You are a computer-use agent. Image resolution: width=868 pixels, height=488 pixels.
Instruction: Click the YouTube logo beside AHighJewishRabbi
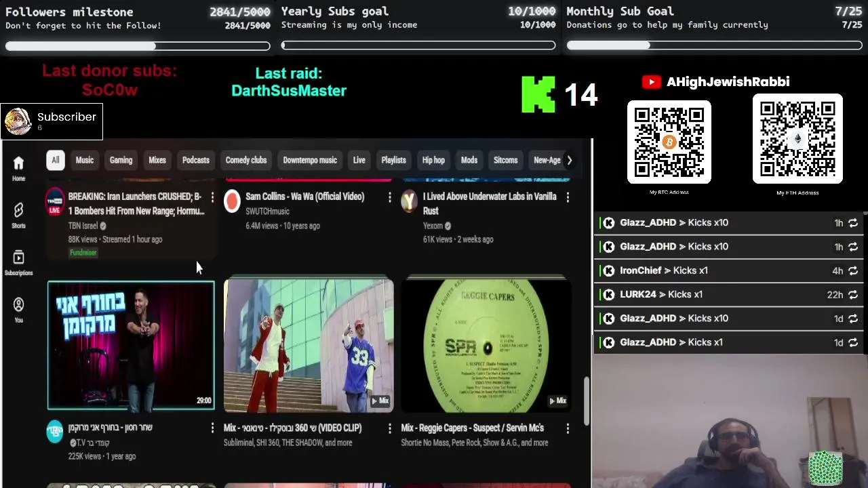652,82
